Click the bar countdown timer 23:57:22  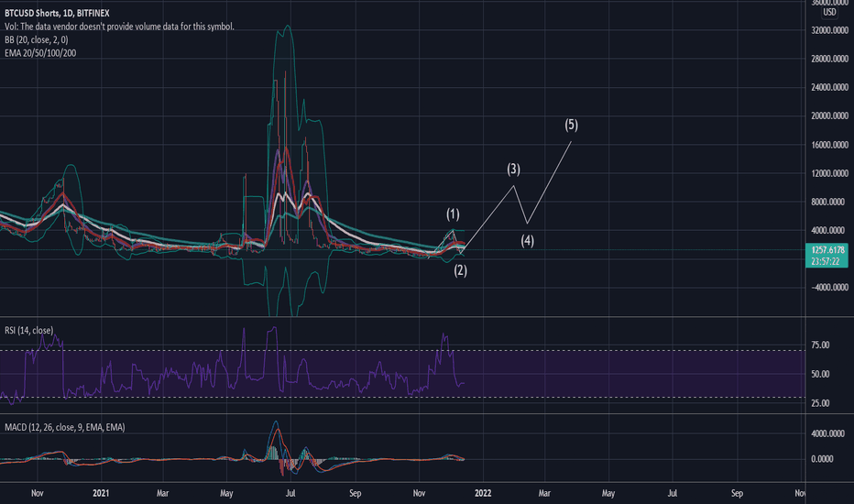[827, 261]
